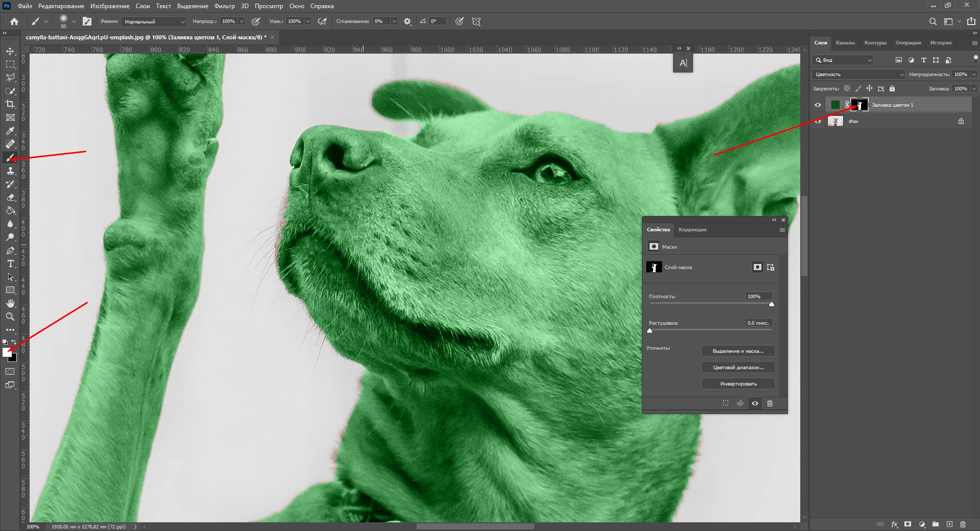Click the Выделение и маска button

[738, 351]
